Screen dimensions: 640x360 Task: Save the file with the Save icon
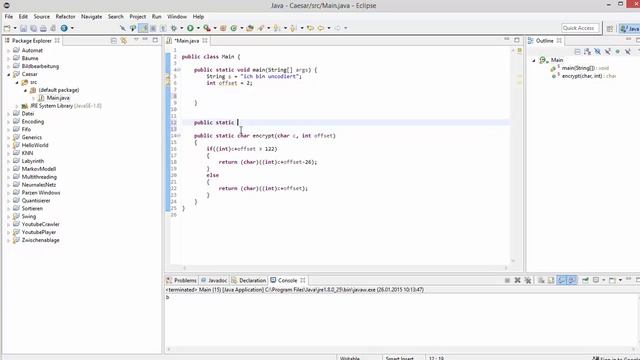pos(24,28)
